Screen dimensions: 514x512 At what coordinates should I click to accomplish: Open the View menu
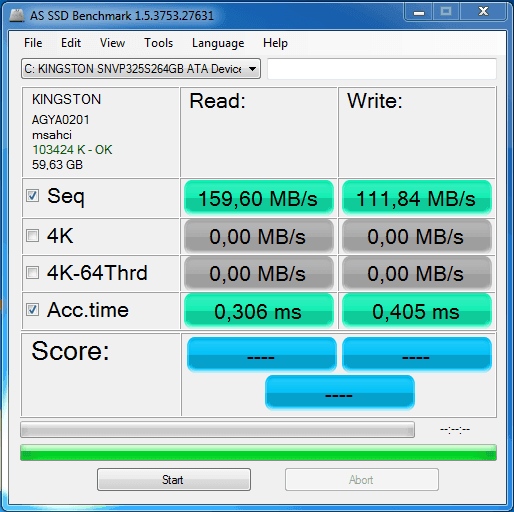click(112, 43)
